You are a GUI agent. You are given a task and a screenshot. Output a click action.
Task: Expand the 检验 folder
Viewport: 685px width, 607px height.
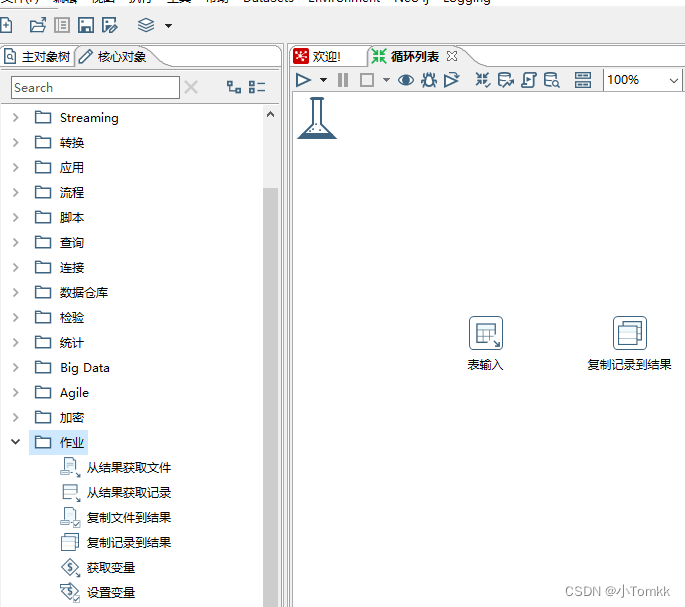[16, 317]
